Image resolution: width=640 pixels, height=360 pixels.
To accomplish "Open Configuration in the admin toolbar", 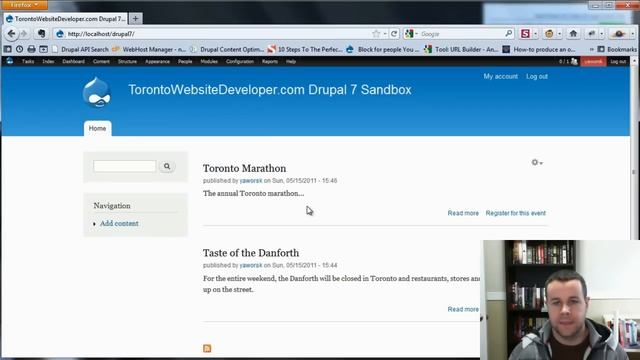I will click(240, 62).
